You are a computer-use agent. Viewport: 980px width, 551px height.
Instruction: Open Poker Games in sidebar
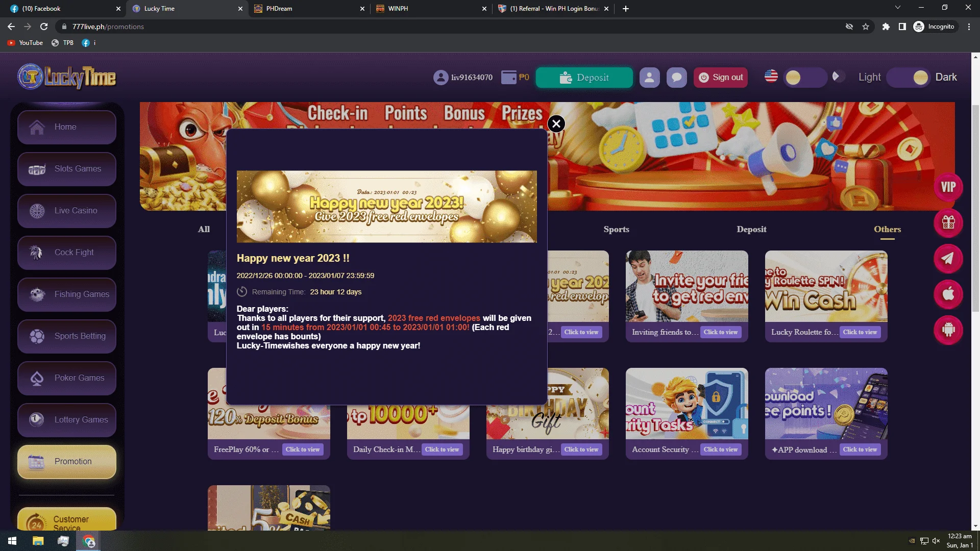[x=67, y=378]
